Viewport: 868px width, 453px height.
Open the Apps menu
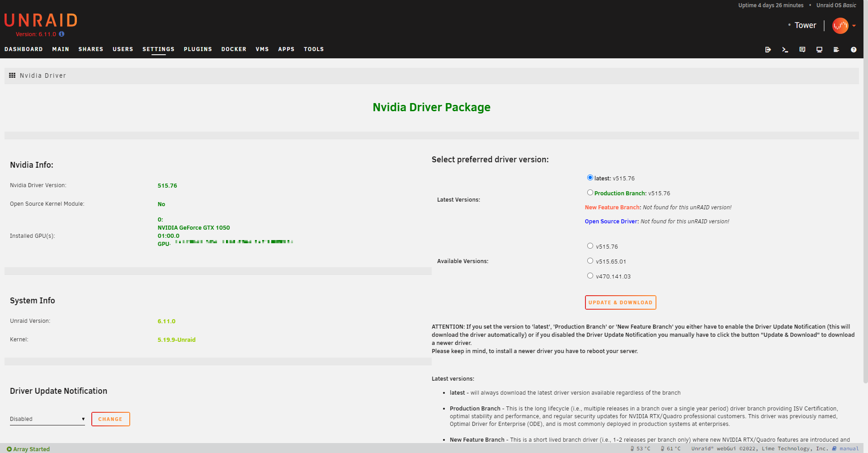[286, 49]
